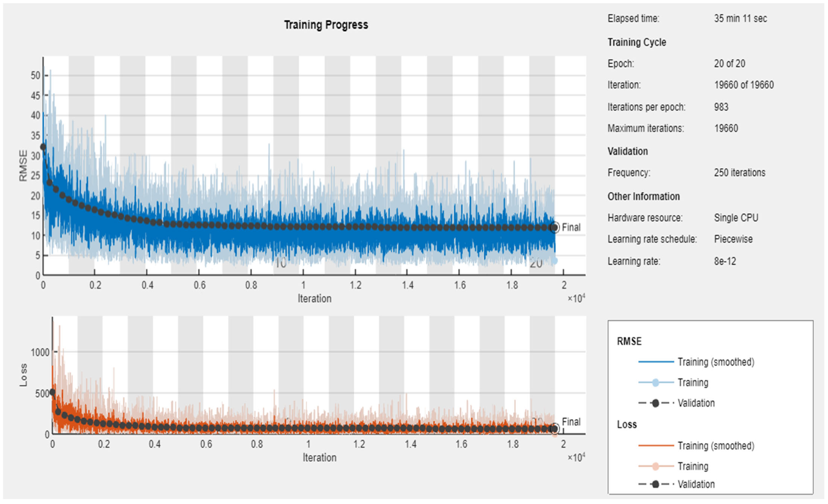Viewport: 828px width, 504px height.
Task: Click the Loss y-axis label
Action: click(x=23, y=375)
